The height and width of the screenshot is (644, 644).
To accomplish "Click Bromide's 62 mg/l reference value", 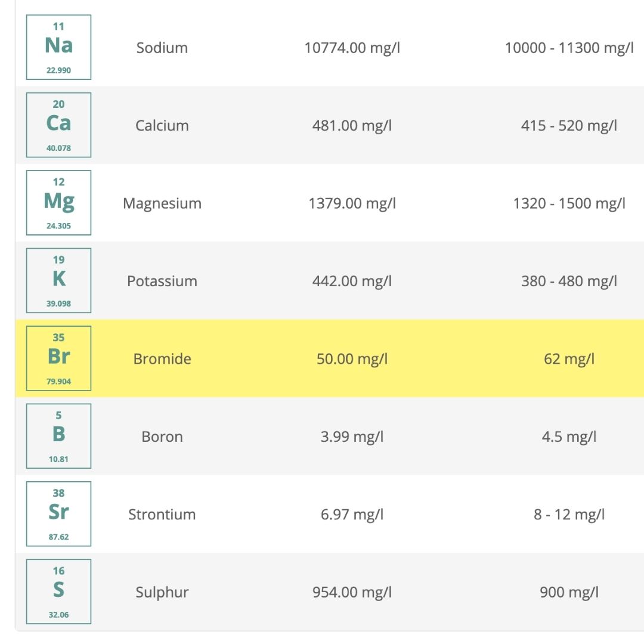I will click(x=569, y=359).
